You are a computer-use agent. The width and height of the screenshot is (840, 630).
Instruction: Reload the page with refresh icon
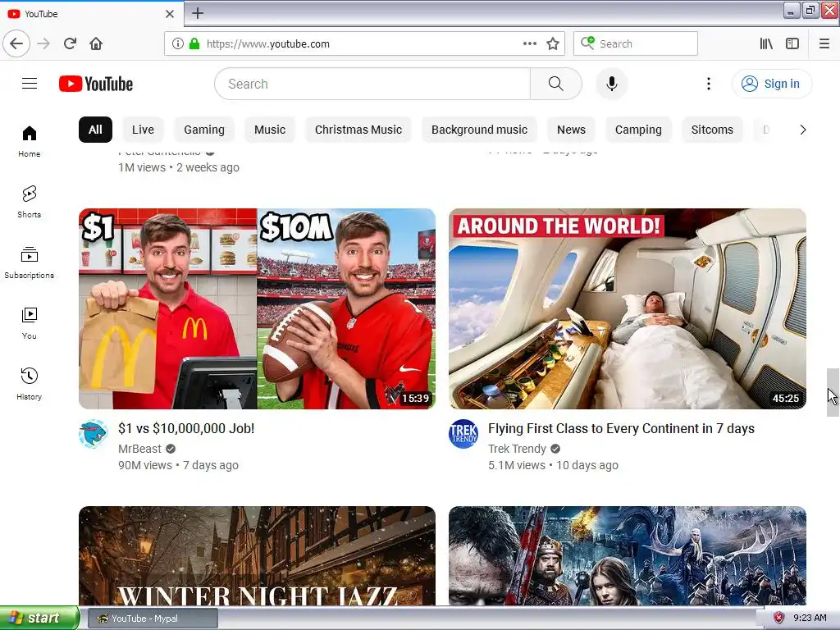[71, 43]
